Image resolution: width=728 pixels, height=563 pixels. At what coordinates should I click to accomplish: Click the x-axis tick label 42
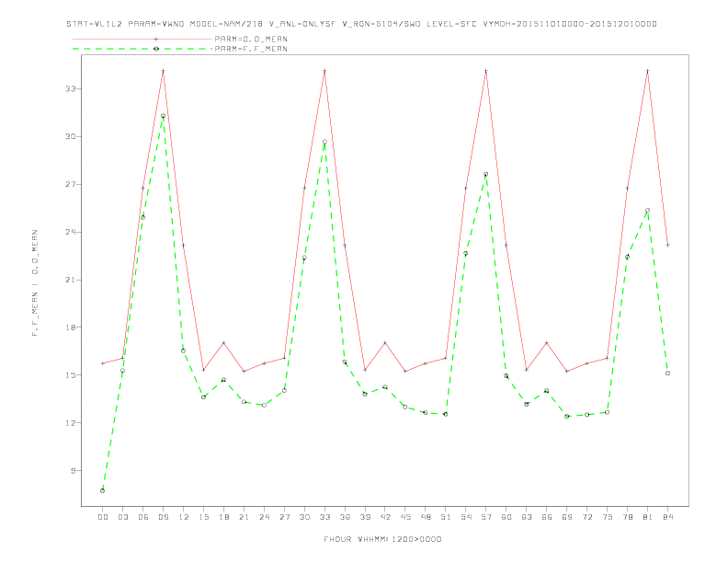coord(385,517)
